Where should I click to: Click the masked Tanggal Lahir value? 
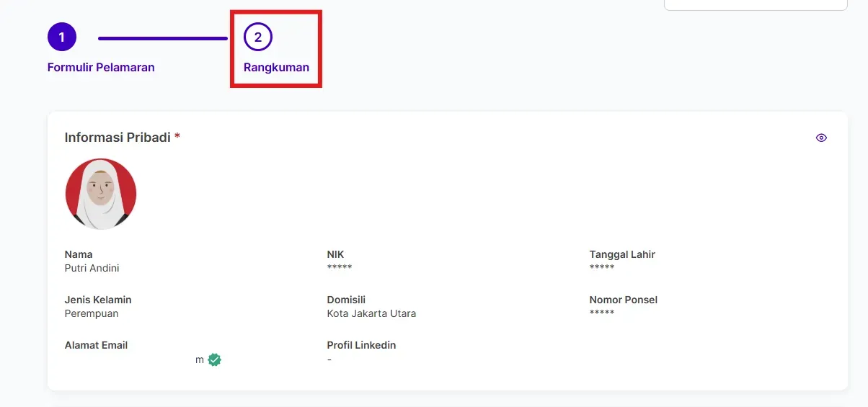pyautogui.click(x=602, y=268)
